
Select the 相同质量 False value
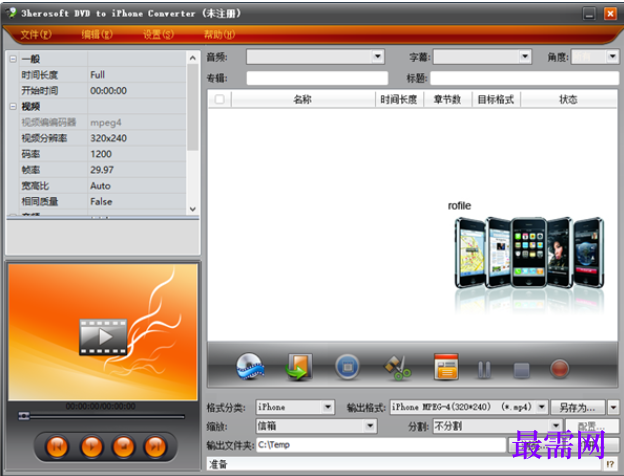click(137, 202)
